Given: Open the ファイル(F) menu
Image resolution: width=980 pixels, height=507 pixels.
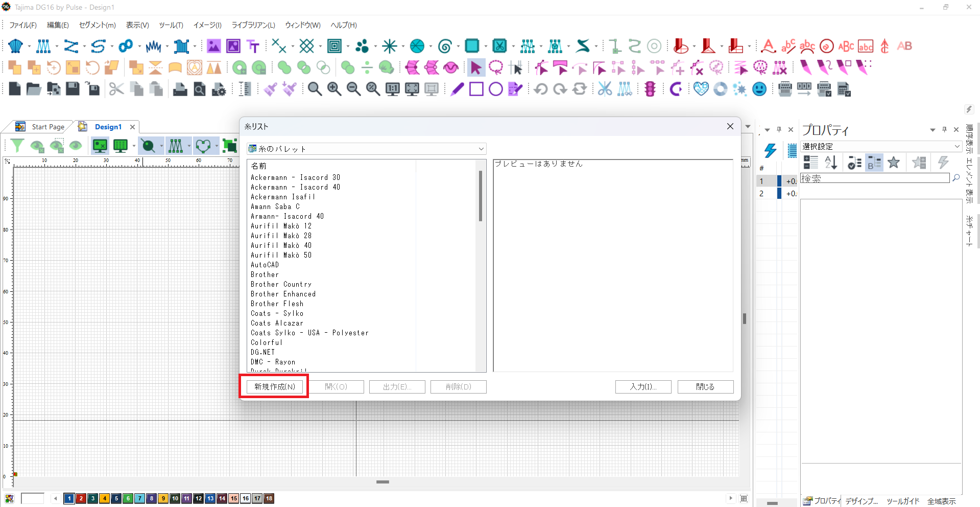Looking at the screenshot, I should tap(23, 25).
